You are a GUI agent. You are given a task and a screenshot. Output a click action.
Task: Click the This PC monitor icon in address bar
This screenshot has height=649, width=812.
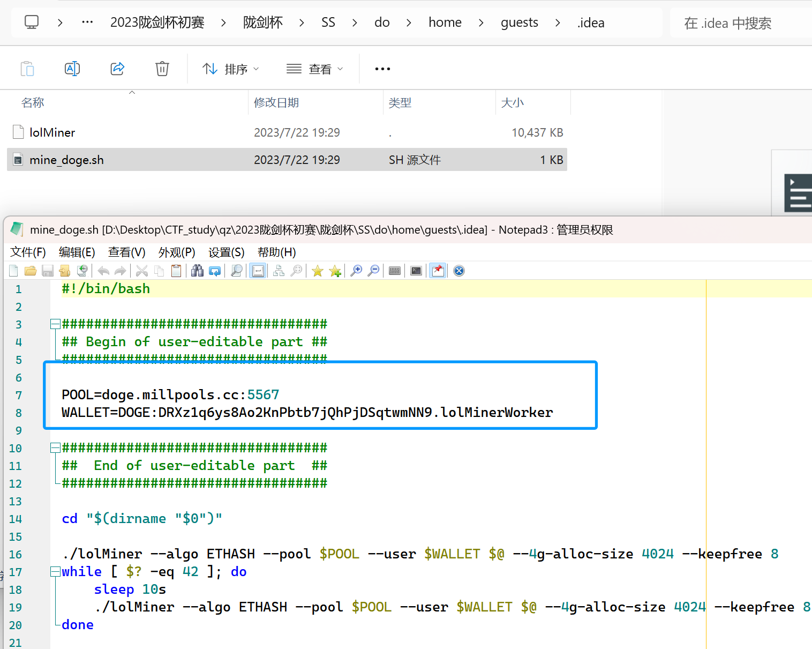[x=32, y=23]
